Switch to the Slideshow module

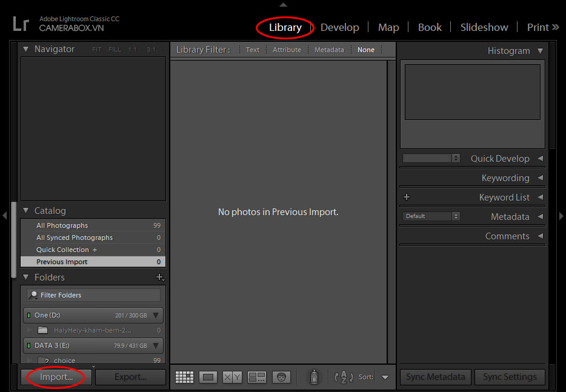484,27
